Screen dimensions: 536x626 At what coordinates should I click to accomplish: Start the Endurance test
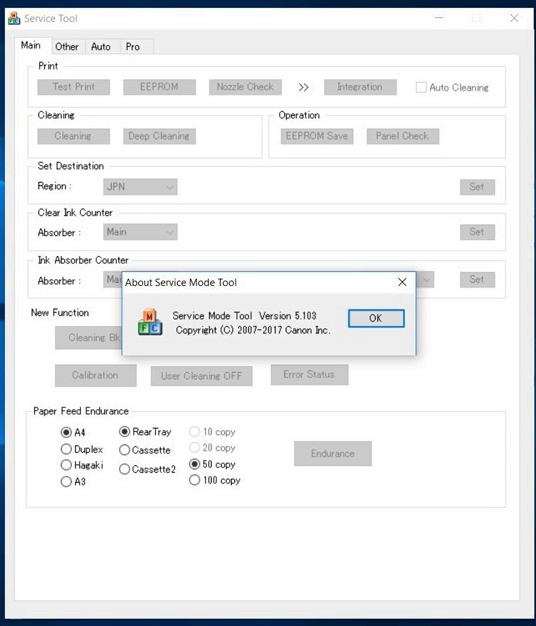coord(333,454)
